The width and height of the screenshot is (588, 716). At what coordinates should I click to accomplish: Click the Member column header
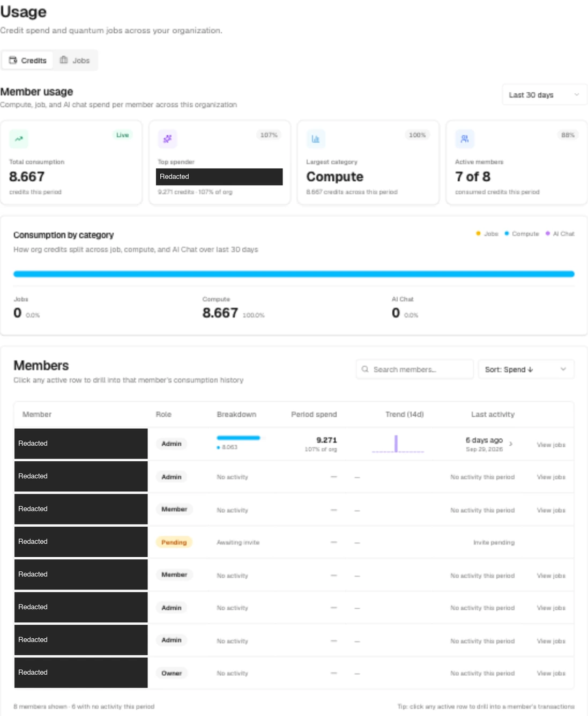click(x=37, y=415)
